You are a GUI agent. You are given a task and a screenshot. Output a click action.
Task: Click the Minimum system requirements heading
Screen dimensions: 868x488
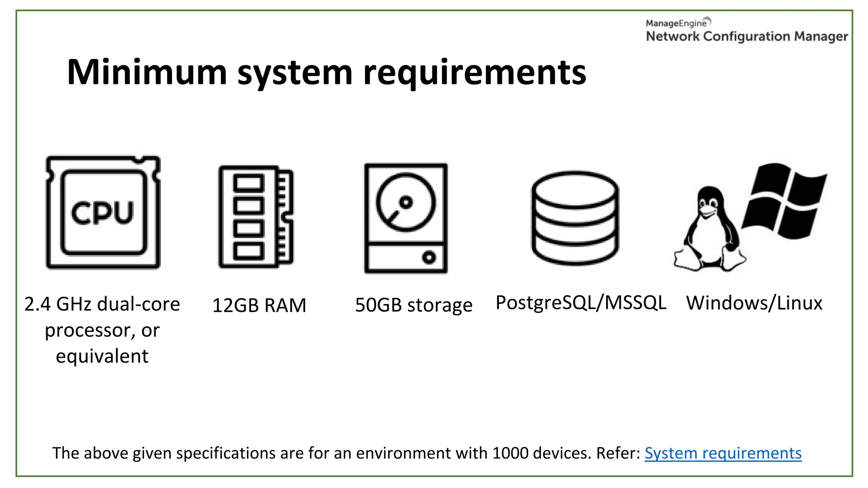(326, 72)
